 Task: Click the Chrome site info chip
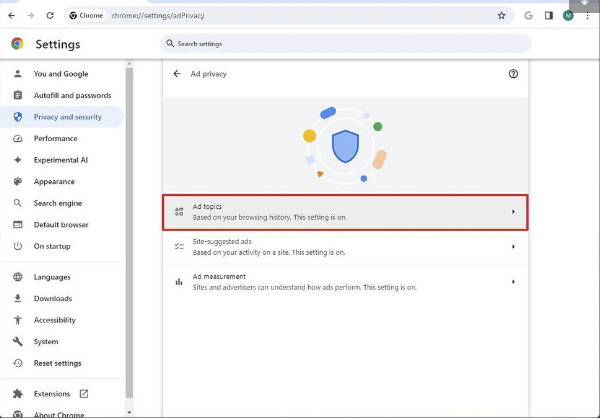(x=86, y=16)
